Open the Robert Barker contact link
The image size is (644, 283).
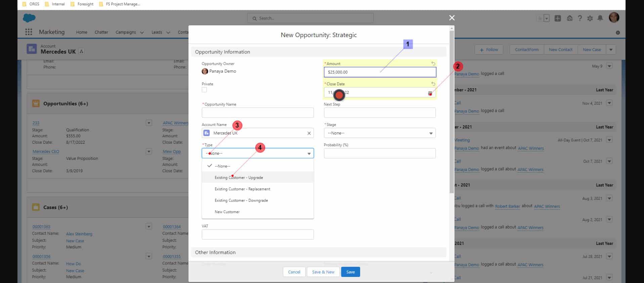(x=507, y=206)
